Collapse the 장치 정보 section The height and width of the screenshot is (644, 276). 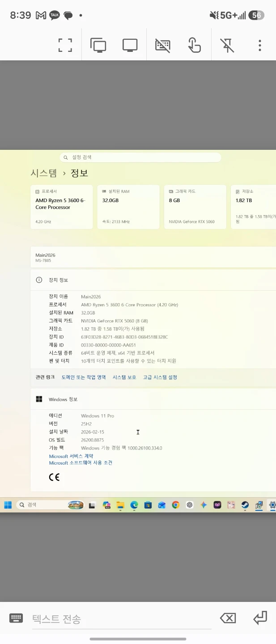(153, 280)
